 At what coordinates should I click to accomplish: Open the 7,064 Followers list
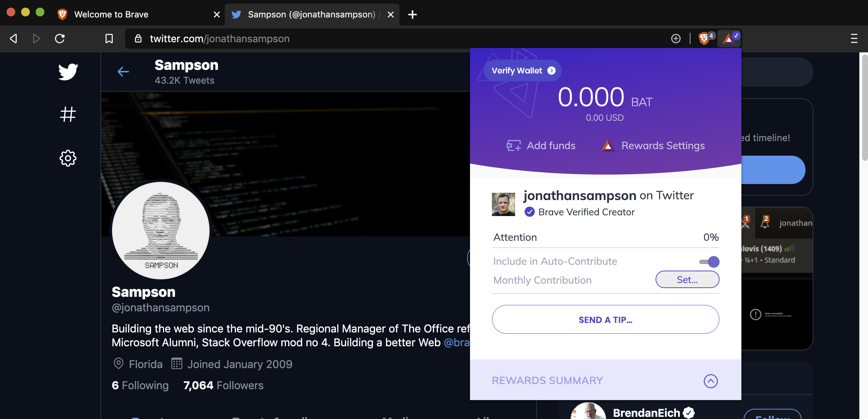(x=223, y=386)
